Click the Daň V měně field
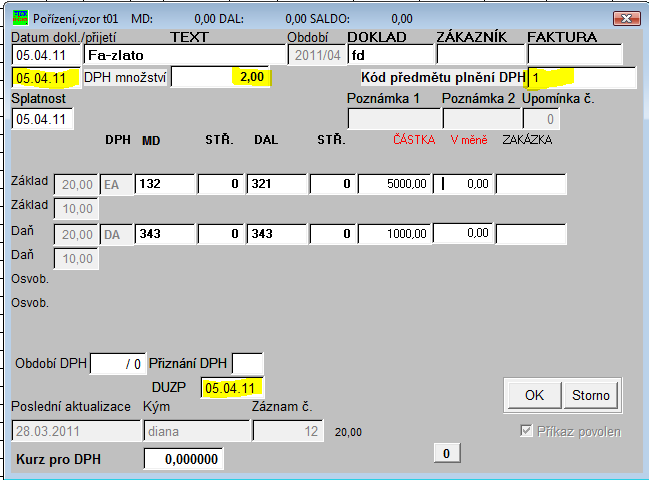 tap(463, 233)
